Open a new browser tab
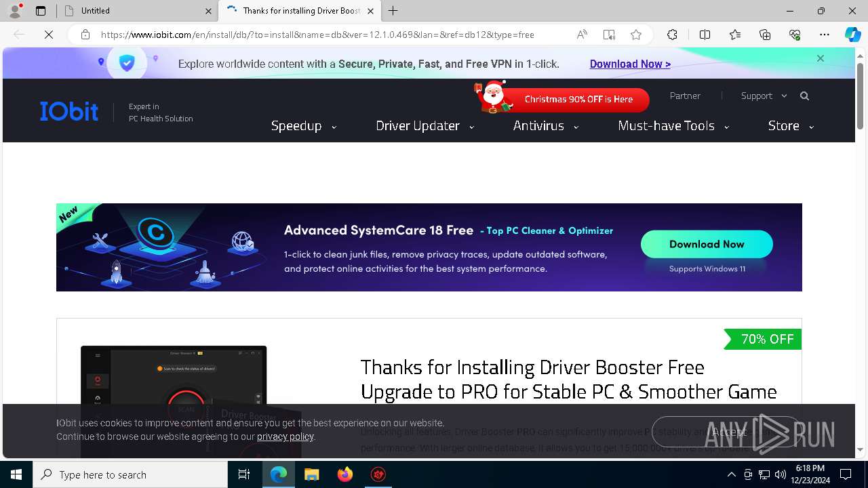 tap(393, 11)
